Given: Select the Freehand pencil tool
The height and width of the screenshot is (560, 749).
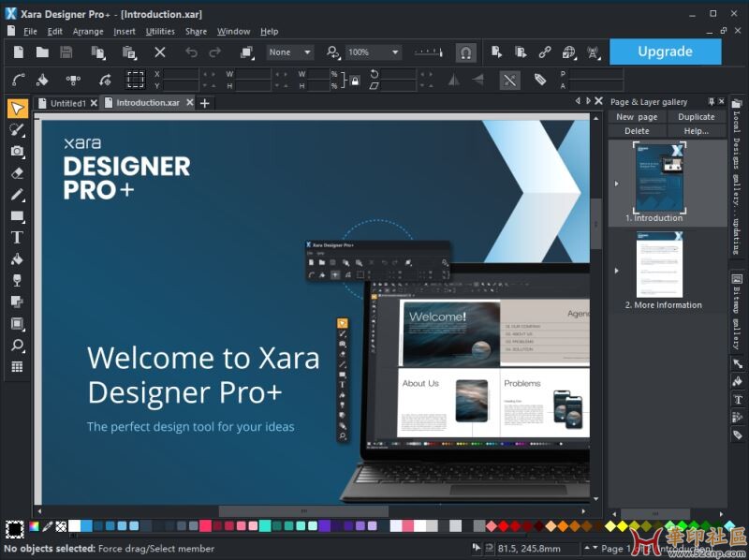Looking at the screenshot, I should click(17, 194).
